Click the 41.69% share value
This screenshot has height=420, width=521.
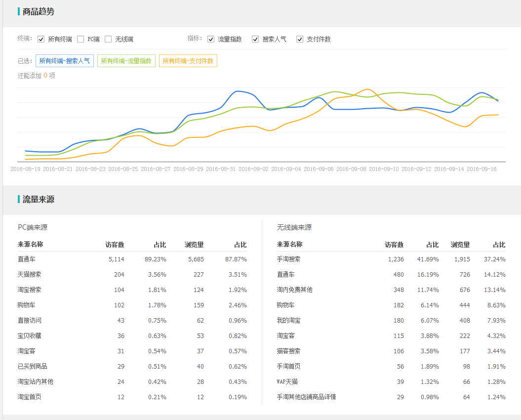pos(428,259)
